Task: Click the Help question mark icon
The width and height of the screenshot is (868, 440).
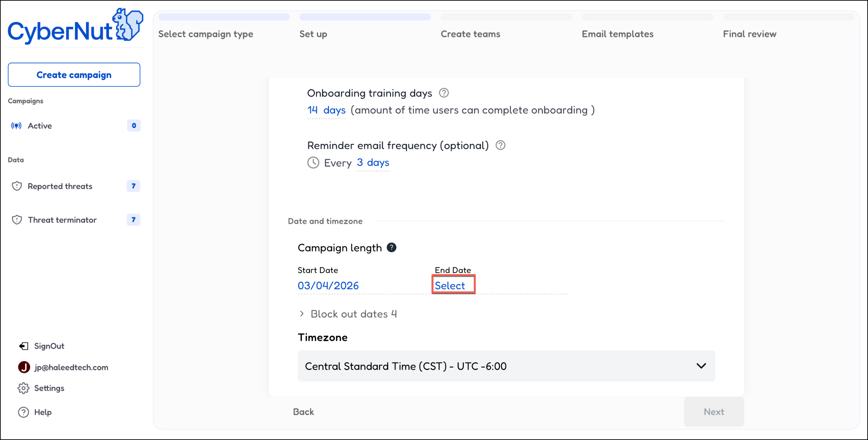Action: (23, 412)
